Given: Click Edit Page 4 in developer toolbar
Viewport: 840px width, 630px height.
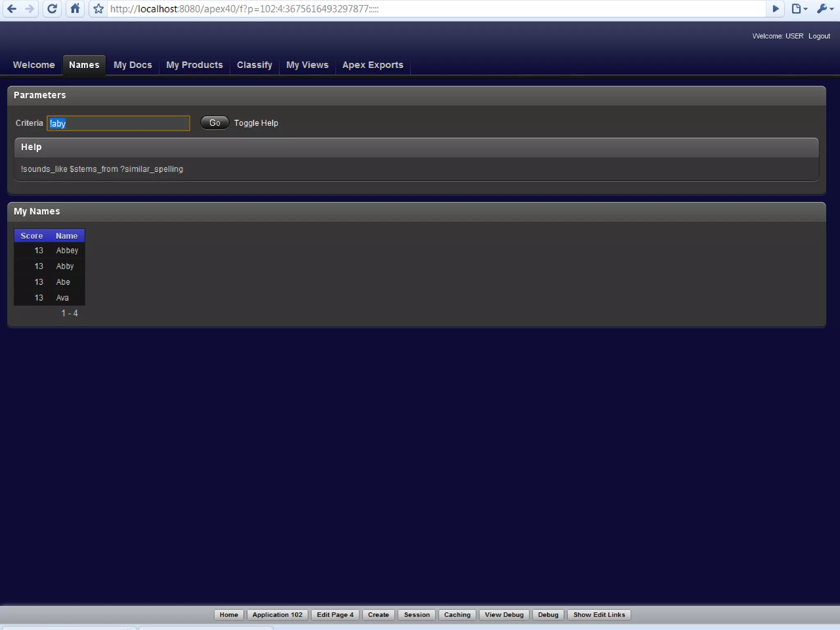Looking at the screenshot, I should (x=335, y=614).
